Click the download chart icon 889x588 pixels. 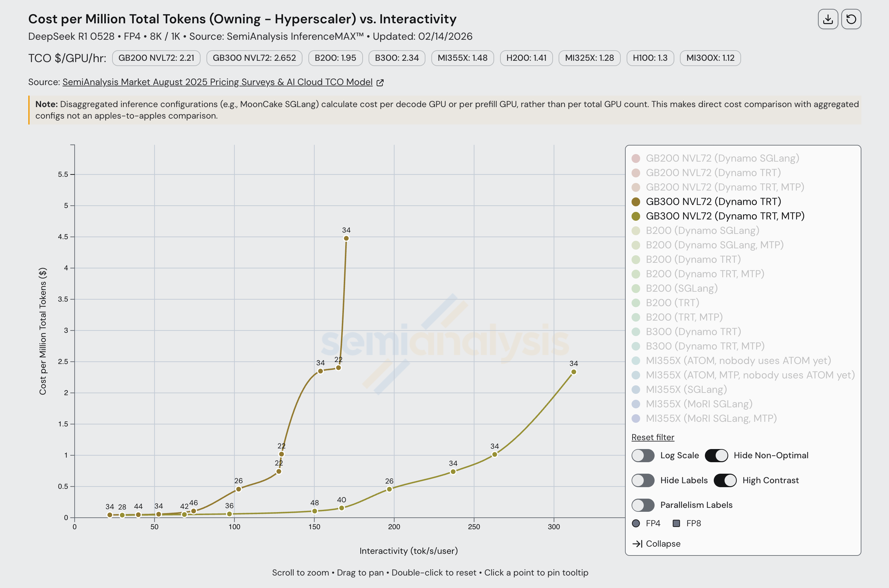coord(828,19)
